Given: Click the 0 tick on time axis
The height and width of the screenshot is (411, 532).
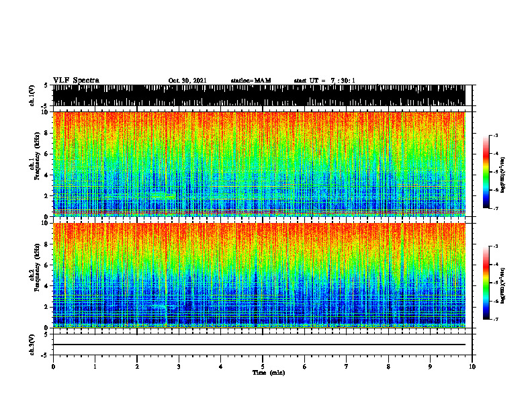Looking at the screenshot, I should click(53, 367).
